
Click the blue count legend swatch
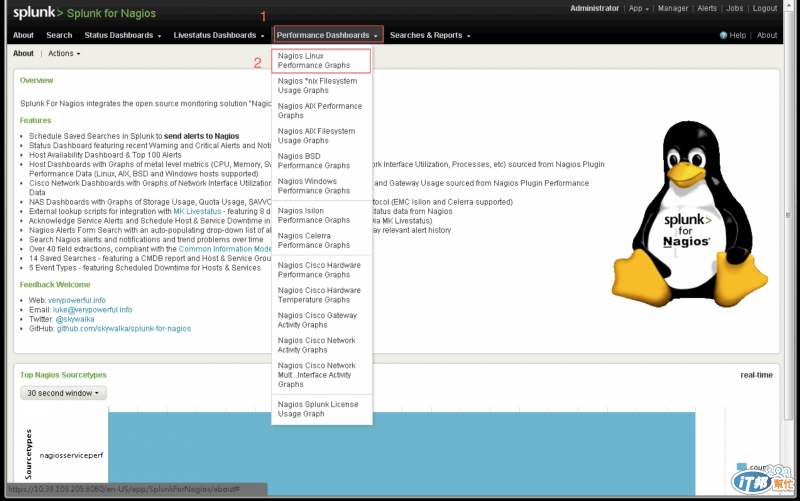[742, 466]
